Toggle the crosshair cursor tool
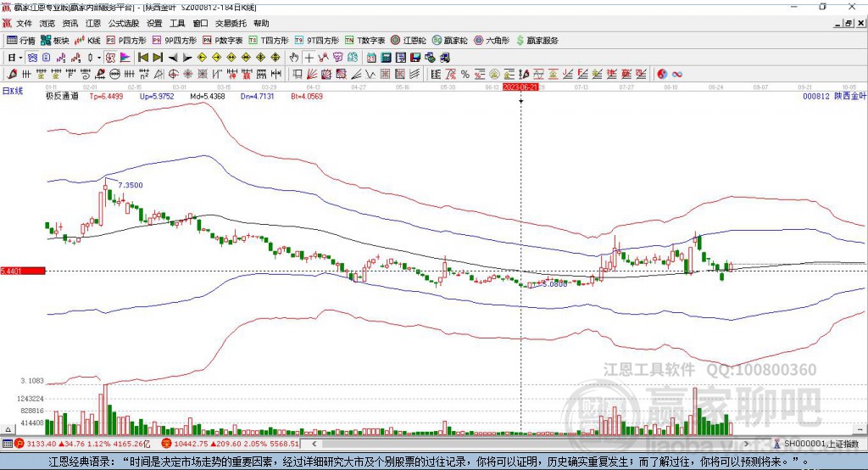Viewport: 868px width, 470px height. click(x=309, y=58)
